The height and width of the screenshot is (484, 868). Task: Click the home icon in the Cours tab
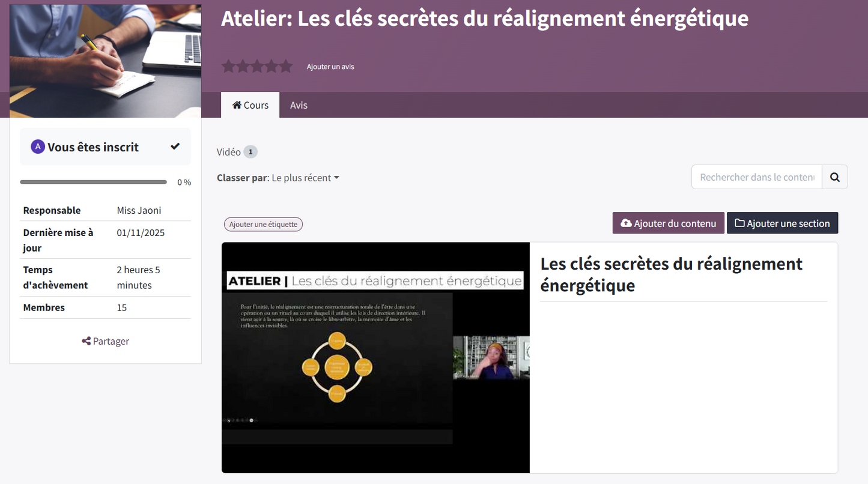[237, 104]
